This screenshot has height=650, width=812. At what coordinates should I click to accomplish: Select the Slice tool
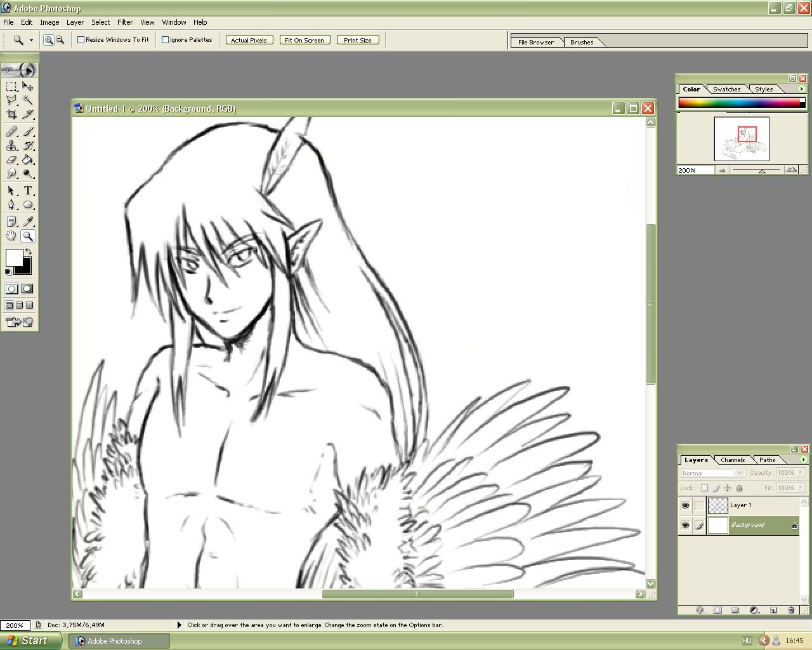(x=28, y=114)
